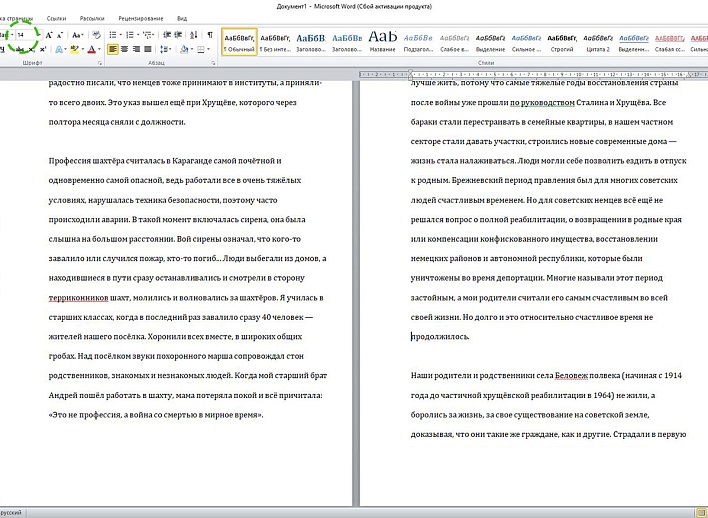Apply a multilevel list
The width and height of the screenshot is (708, 518).
(x=147, y=35)
